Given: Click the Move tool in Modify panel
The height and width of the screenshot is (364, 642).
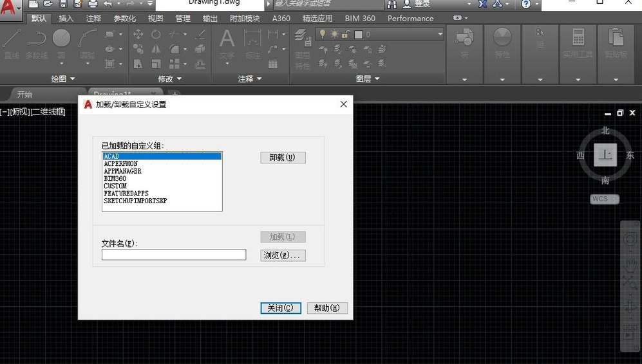Looking at the screenshot, I should point(138,34).
